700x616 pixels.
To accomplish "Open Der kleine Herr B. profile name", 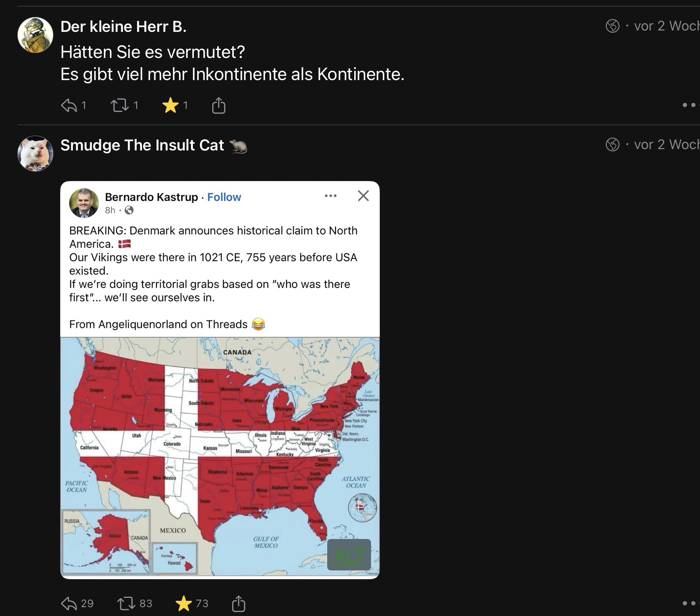I will tap(123, 27).
